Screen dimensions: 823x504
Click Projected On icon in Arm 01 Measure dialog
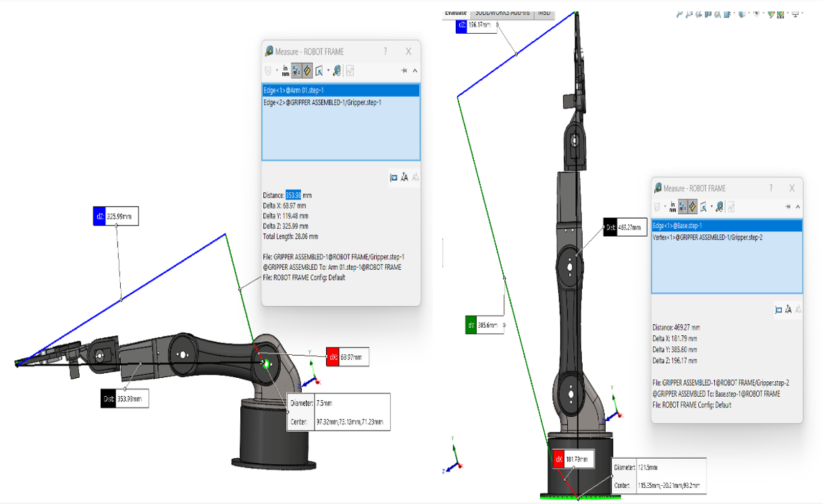point(319,71)
